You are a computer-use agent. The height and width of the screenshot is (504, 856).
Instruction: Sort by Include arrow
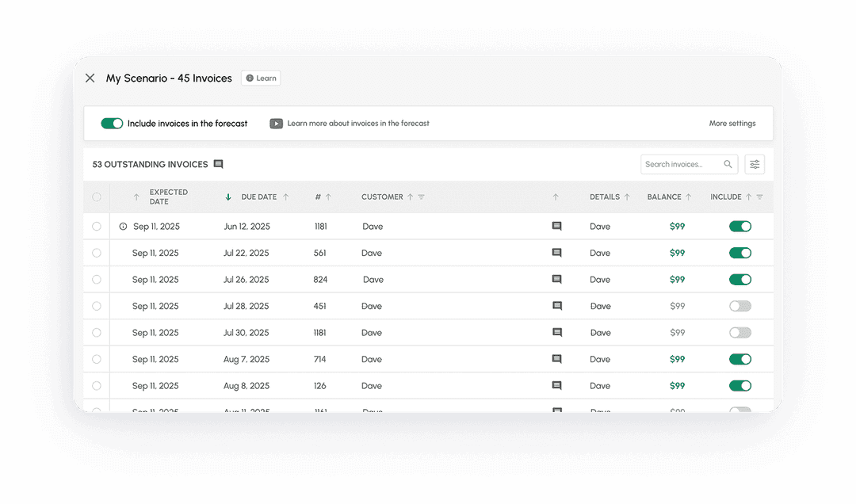point(748,197)
